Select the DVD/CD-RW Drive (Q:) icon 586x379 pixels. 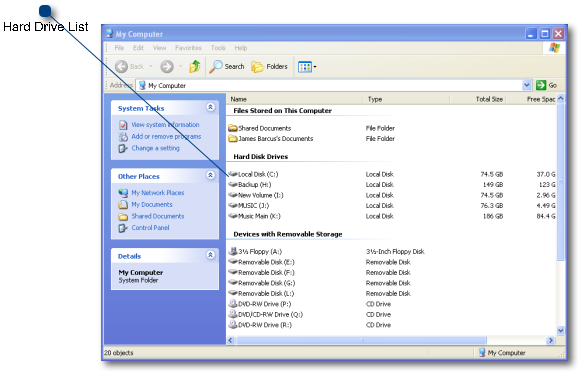click(x=233, y=314)
